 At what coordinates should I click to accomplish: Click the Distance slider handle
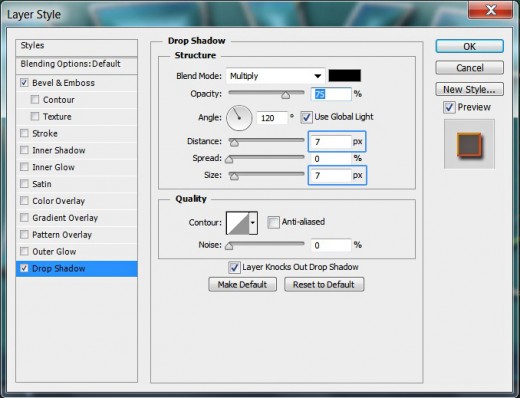pos(234,143)
